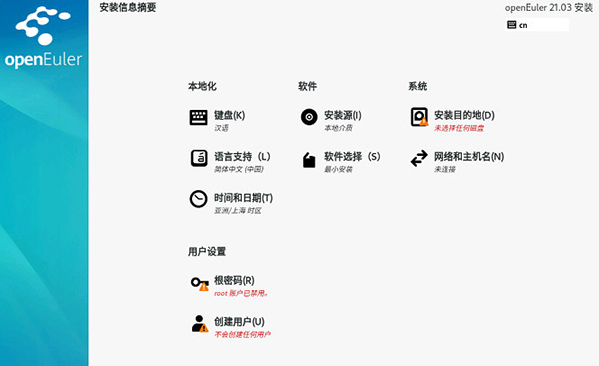This screenshot has width=599, height=366.
Task: Click the 未连接 network status text
Action: pos(445,169)
